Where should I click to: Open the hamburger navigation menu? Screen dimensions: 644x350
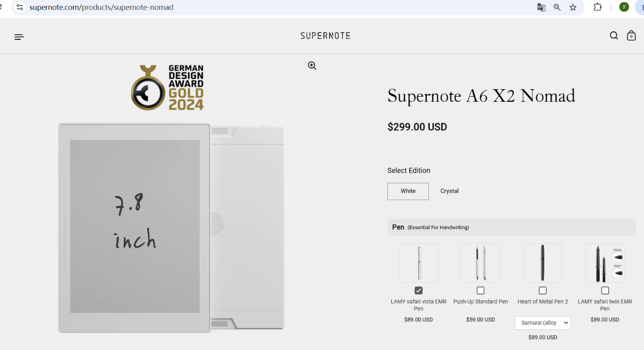coord(19,37)
